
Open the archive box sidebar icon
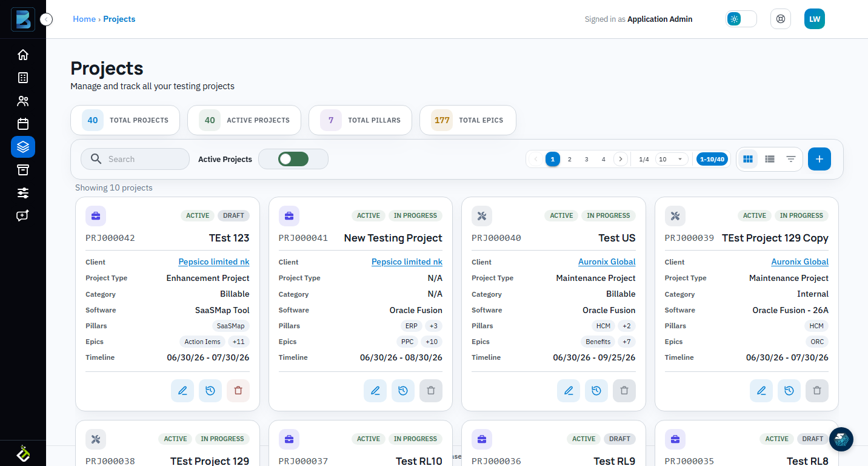(23, 170)
